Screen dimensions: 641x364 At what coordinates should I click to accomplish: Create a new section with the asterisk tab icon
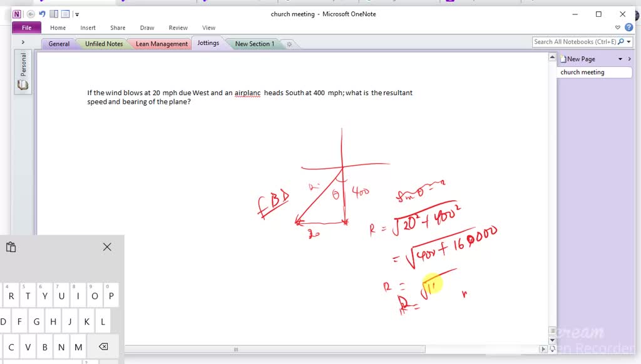pyautogui.click(x=289, y=44)
